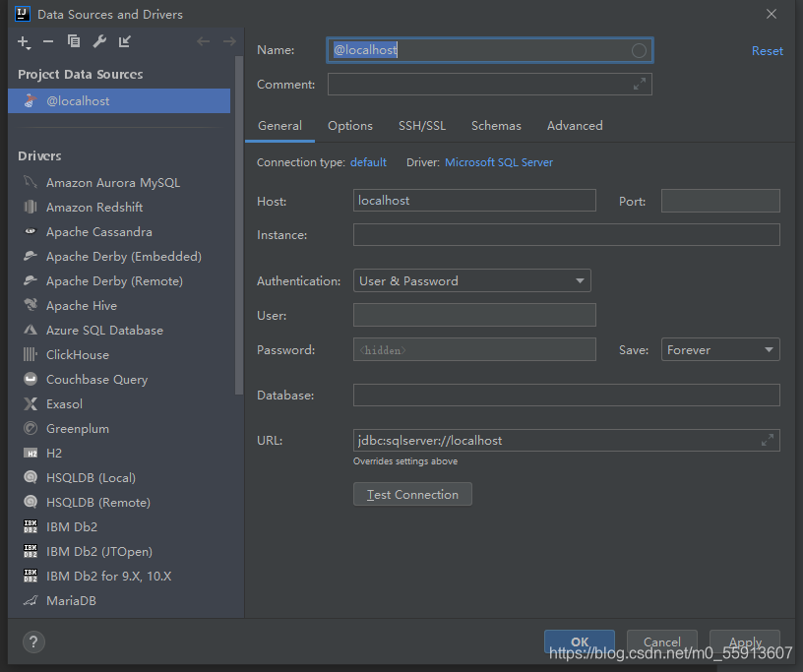
Task: Click the Test Connection button
Action: pos(412,494)
